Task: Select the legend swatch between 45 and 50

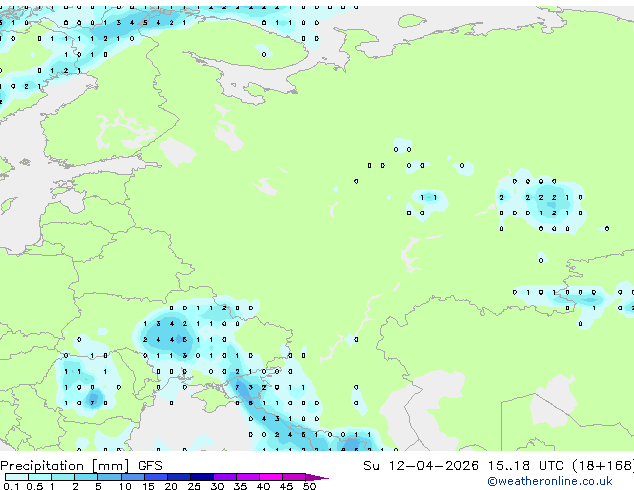Action: click(294, 477)
